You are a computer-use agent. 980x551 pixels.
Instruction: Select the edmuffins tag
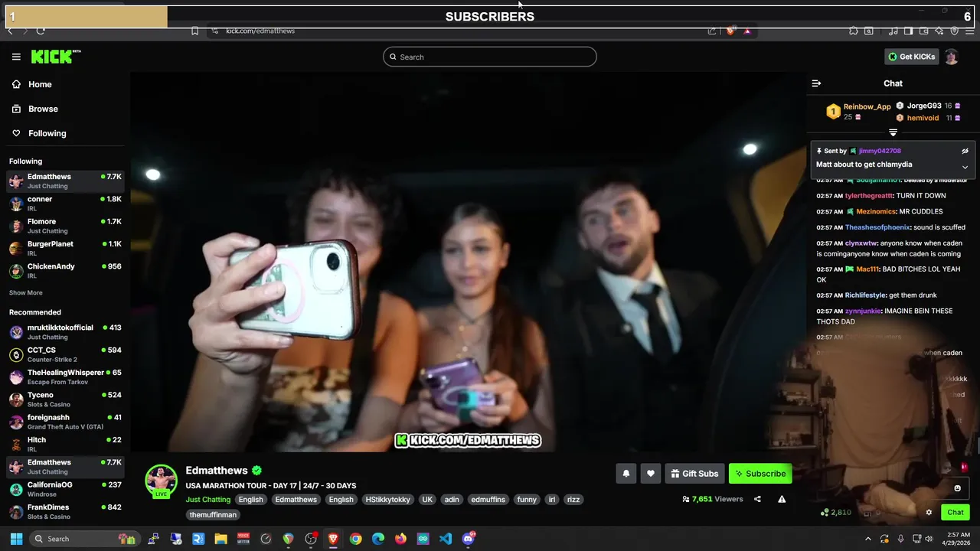click(x=488, y=500)
